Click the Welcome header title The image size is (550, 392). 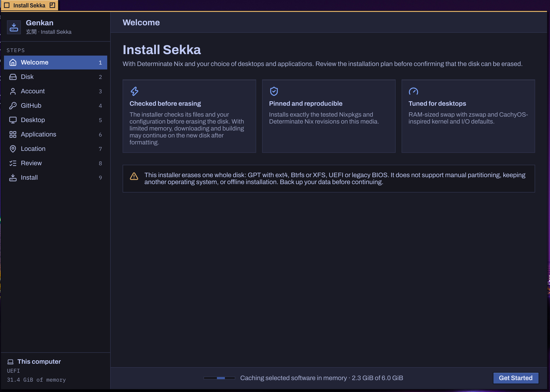pos(141,22)
